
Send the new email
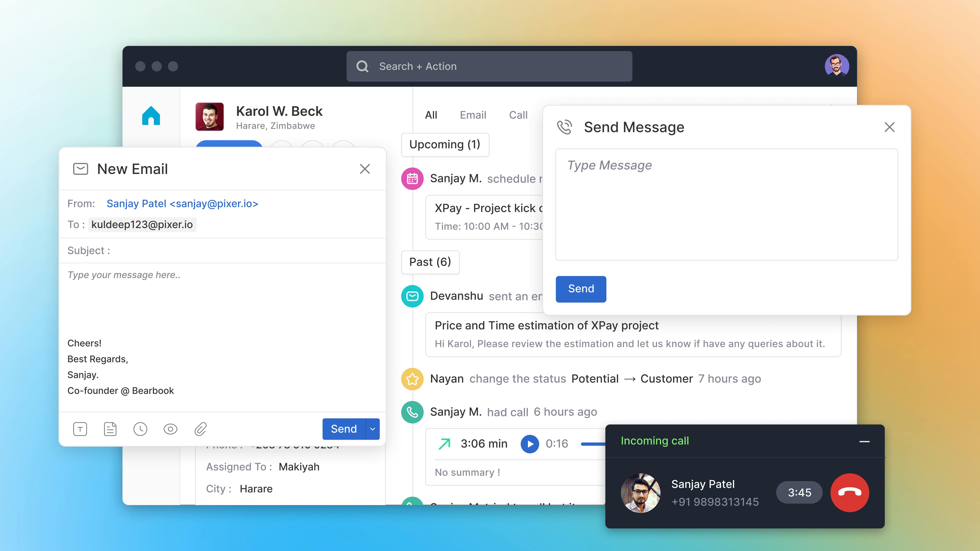344,429
